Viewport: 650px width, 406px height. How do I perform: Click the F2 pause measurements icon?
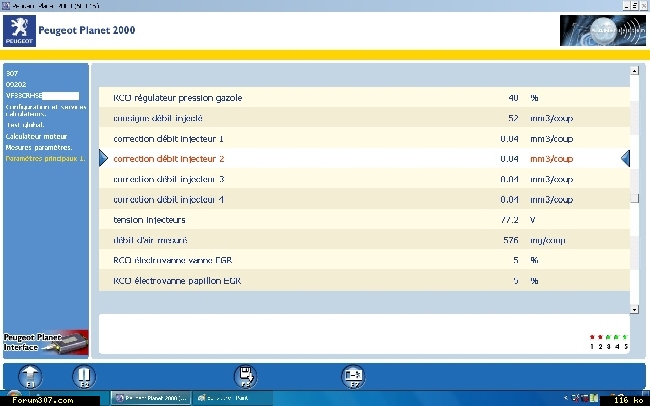tap(84, 377)
